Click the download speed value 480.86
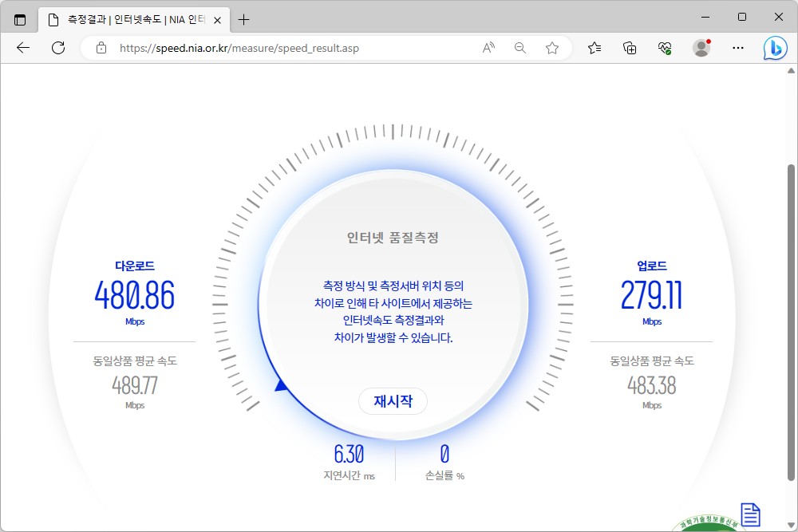This screenshot has width=798, height=532. [x=134, y=295]
